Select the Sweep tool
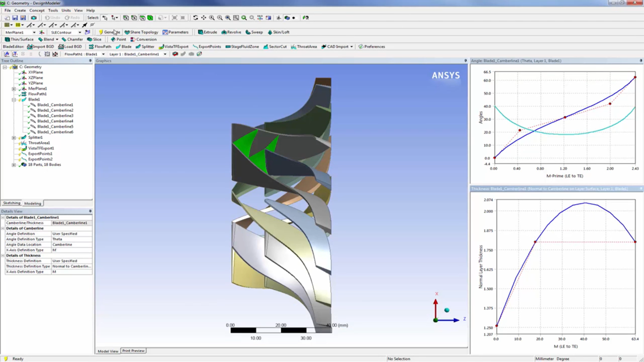This screenshot has height=362, width=644. coord(254,32)
